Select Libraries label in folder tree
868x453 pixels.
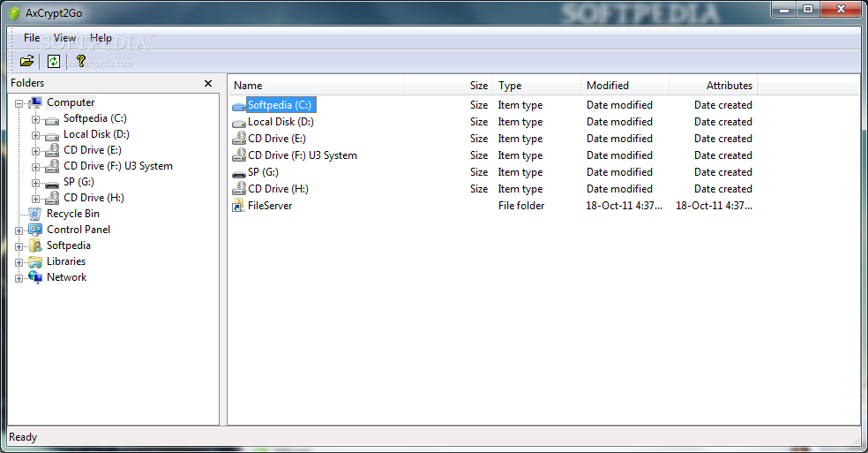click(x=66, y=261)
